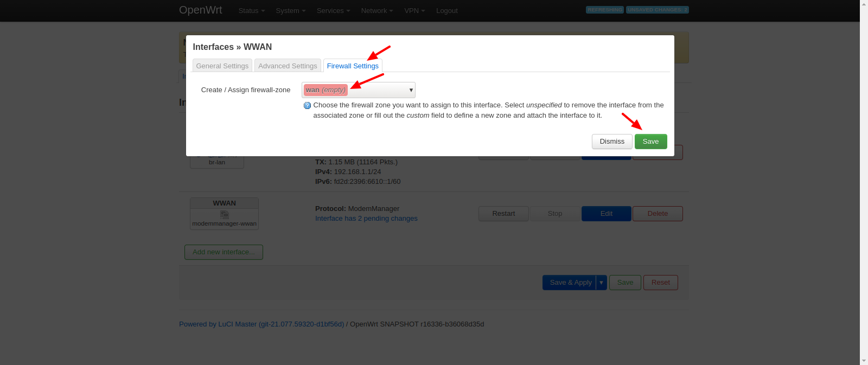The height and width of the screenshot is (365, 868).
Task: Click the browser scrollbar up arrow
Action: pyautogui.click(x=864, y=4)
